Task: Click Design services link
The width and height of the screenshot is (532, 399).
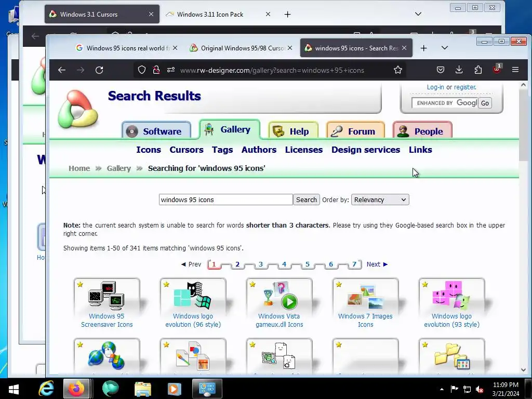Action: 366,150
